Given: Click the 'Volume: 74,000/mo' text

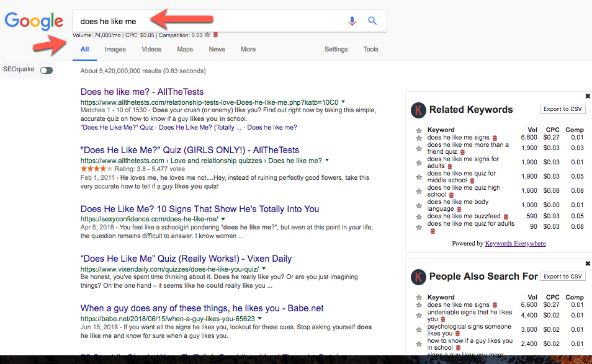Looking at the screenshot, I should click(x=97, y=35).
